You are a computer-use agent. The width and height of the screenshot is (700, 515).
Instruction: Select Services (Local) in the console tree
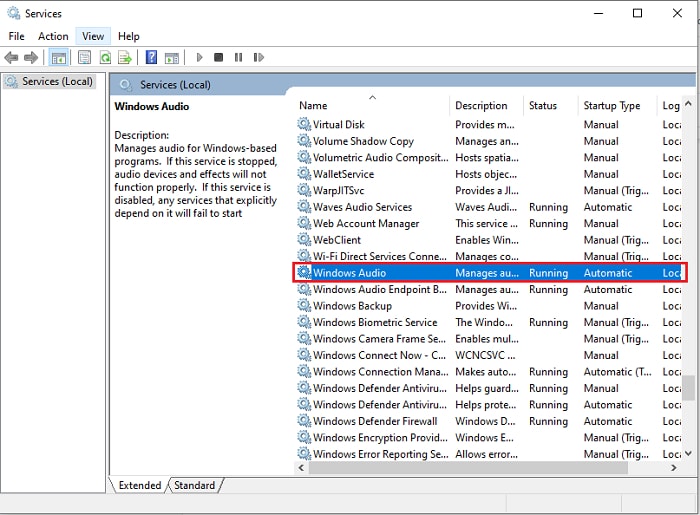pyautogui.click(x=49, y=81)
